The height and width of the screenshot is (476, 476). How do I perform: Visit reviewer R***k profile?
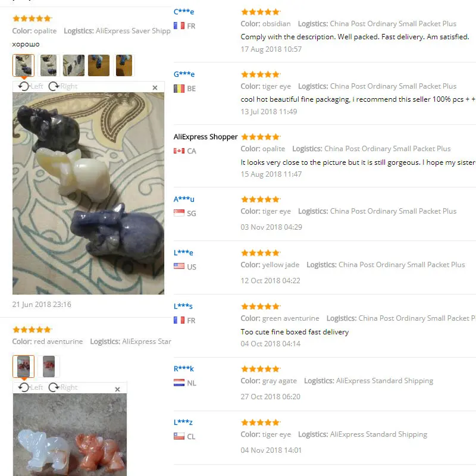(x=184, y=368)
